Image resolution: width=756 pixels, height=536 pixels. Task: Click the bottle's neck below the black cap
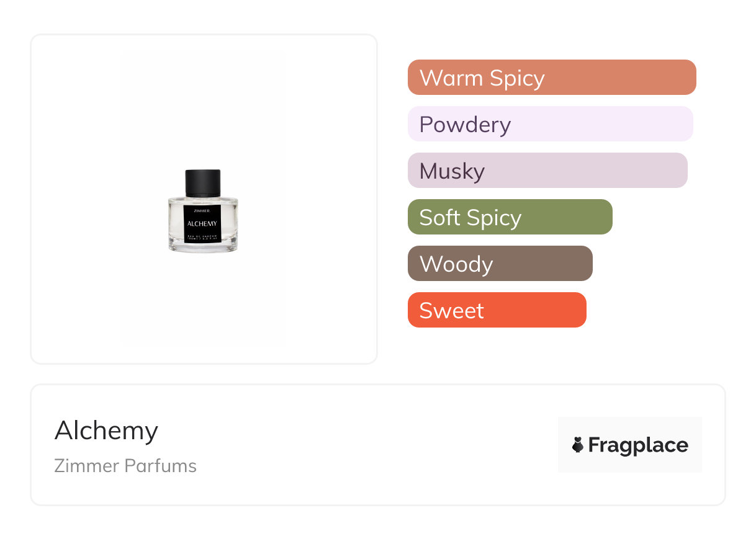click(203, 197)
